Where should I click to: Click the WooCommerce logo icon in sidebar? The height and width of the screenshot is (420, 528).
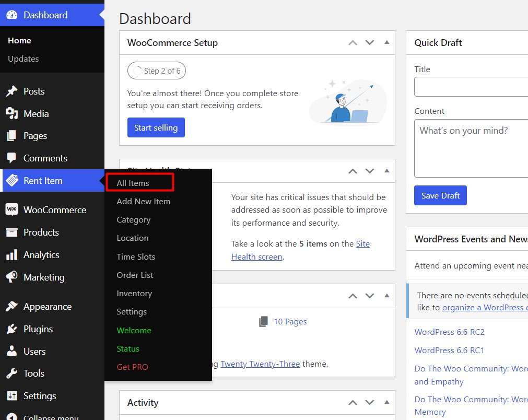click(x=11, y=210)
